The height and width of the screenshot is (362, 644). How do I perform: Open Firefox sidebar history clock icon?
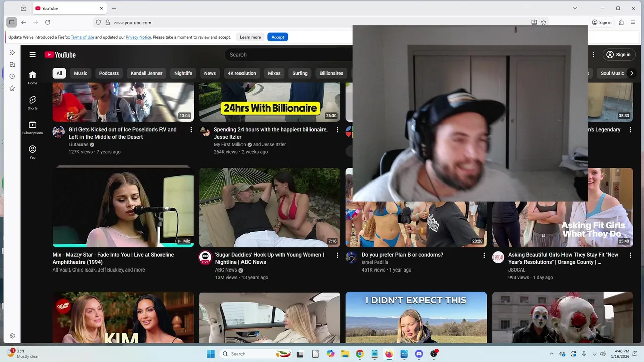12,76
